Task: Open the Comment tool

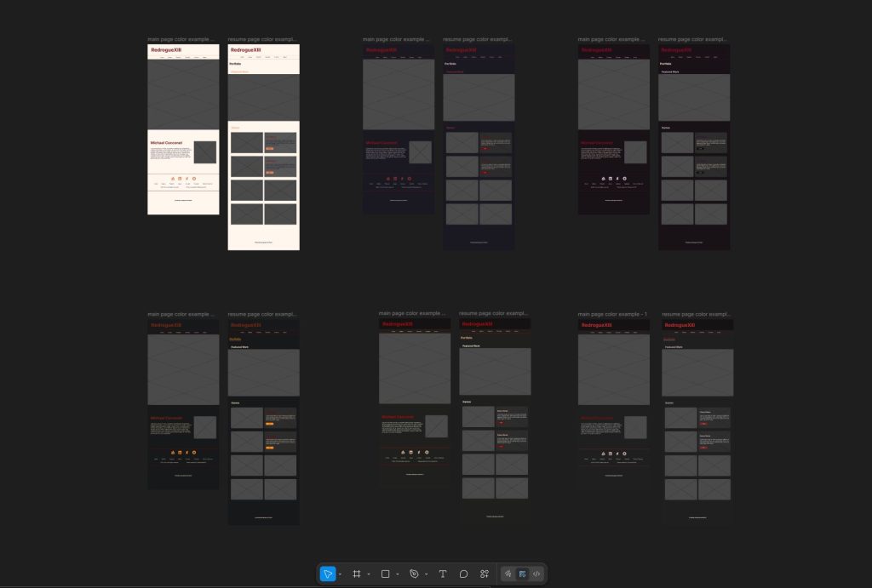Action: pyautogui.click(x=463, y=574)
